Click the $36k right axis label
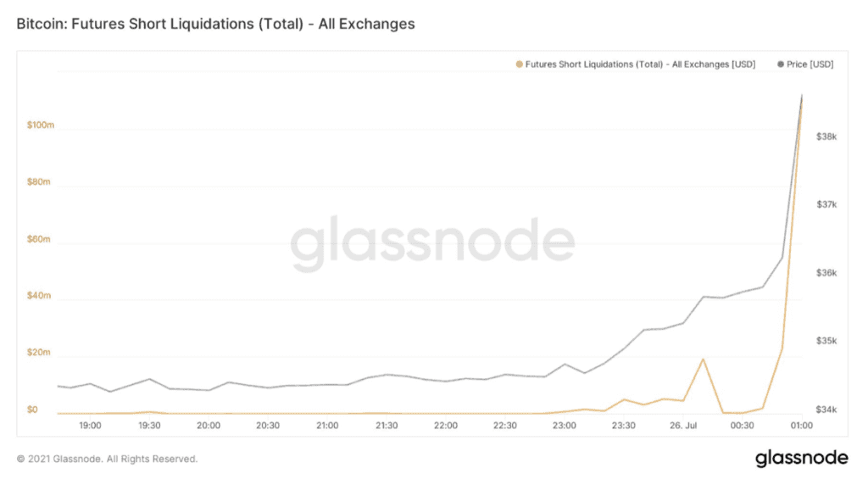Viewport: 868px width, 485px height. (825, 273)
